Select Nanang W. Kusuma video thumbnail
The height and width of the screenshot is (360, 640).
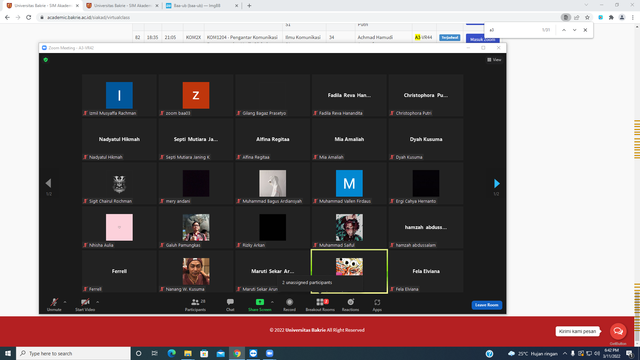click(196, 271)
